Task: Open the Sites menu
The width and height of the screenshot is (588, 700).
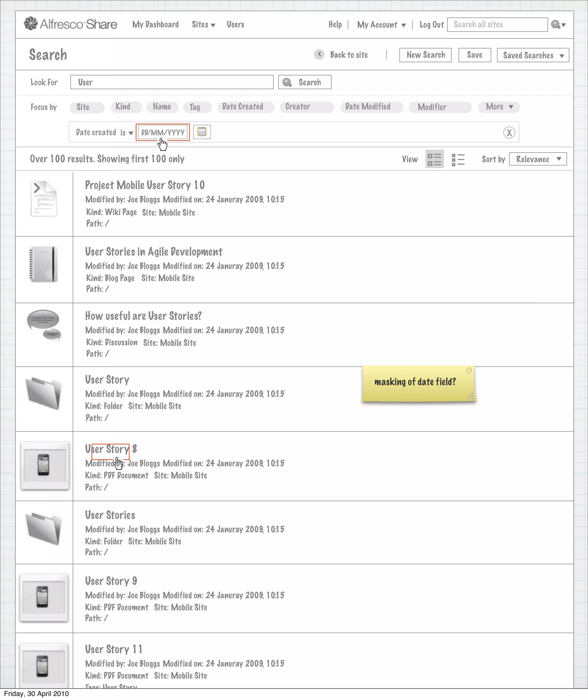Action: (203, 25)
